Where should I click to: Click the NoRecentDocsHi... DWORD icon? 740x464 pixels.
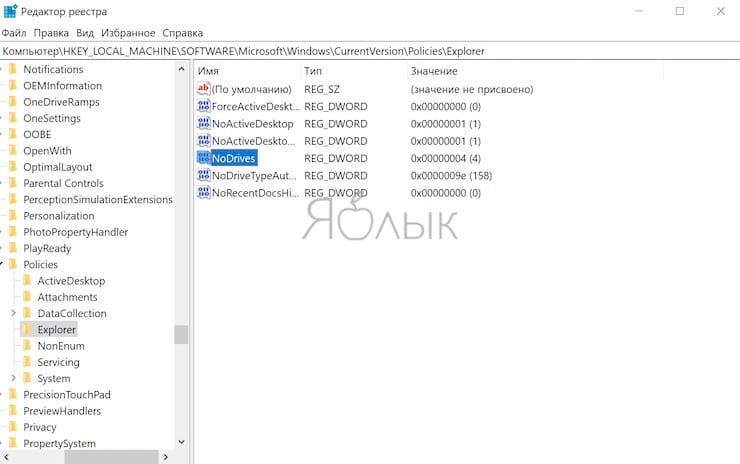click(x=203, y=193)
